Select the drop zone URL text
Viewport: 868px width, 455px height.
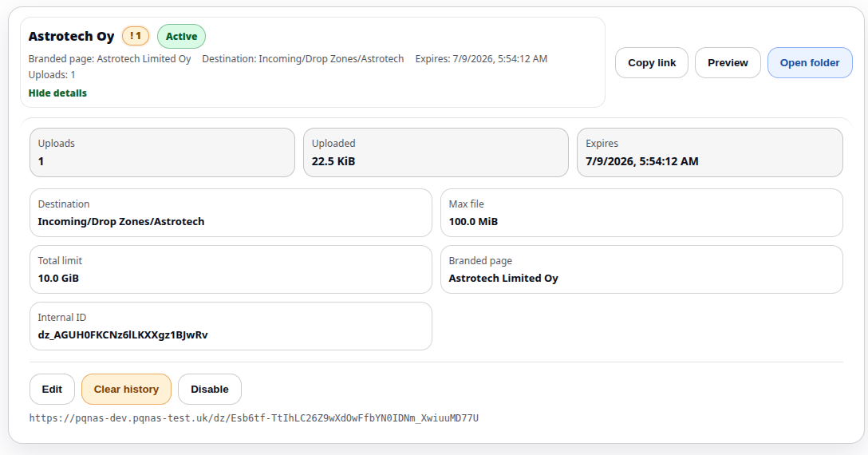(254, 417)
